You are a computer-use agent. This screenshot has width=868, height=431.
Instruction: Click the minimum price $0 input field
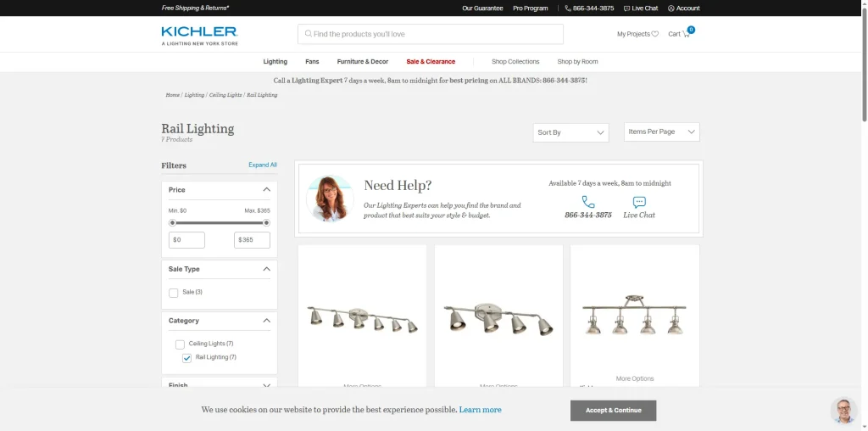(x=186, y=240)
